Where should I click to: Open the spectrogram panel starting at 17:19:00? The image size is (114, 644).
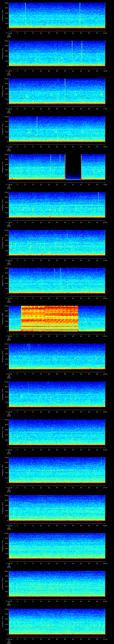pos(57,205)
